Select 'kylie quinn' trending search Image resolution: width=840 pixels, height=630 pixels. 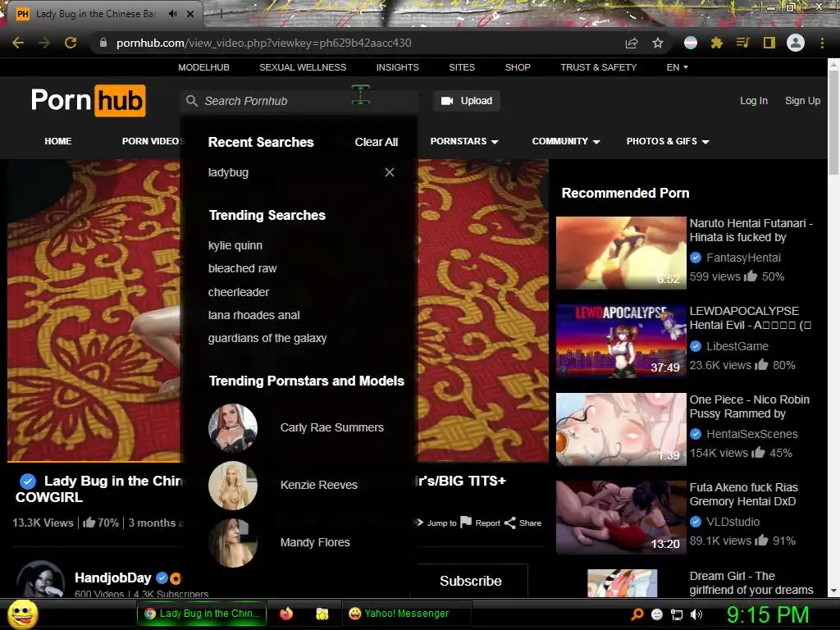235,245
